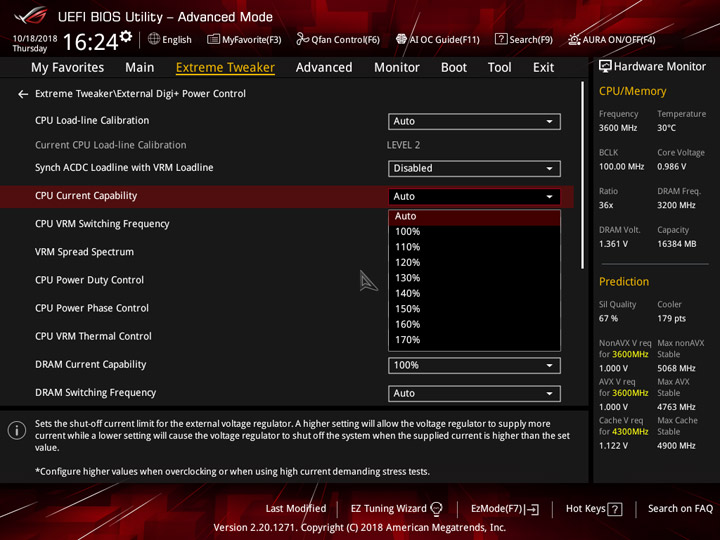This screenshot has width=720, height=540.
Task: Choose 100% in the open list
Action: (474, 232)
